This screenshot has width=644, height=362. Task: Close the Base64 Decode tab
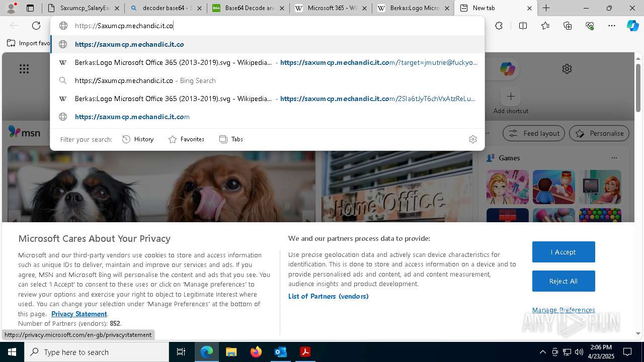click(x=282, y=8)
